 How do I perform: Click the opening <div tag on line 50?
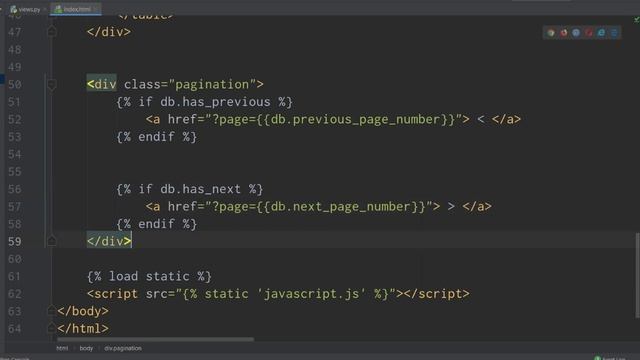pos(102,84)
